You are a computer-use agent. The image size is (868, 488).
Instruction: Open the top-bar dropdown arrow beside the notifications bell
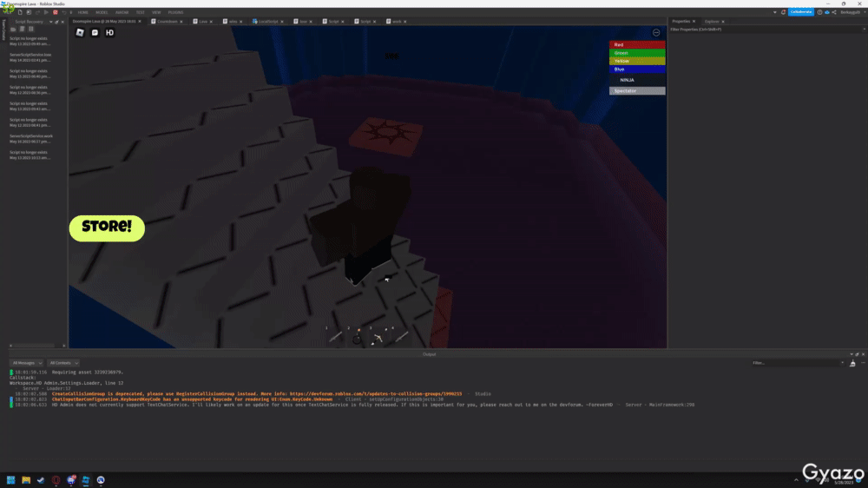pos(774,12)
